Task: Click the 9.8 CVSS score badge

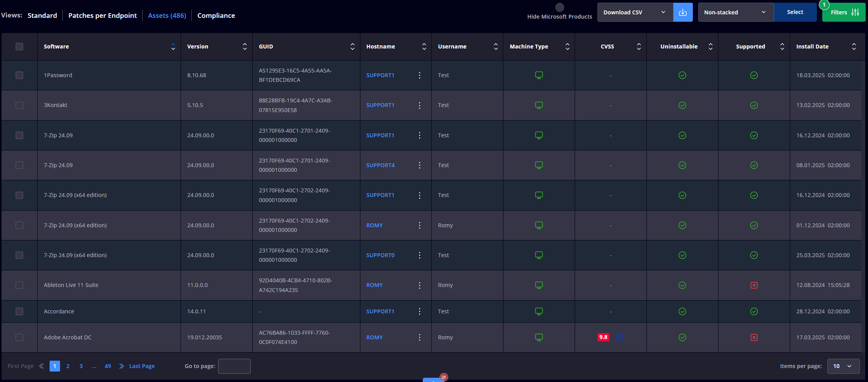Action: pos(603,337)
